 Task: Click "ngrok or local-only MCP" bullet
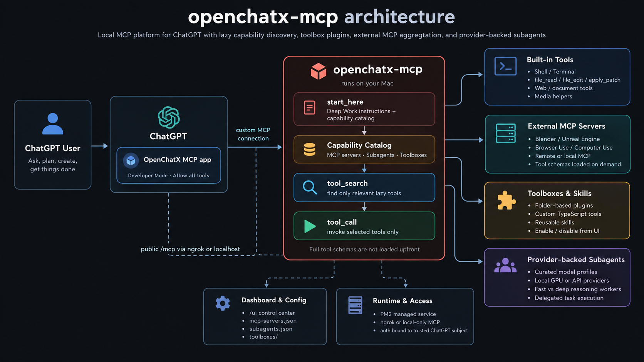(x=410, y=322)
